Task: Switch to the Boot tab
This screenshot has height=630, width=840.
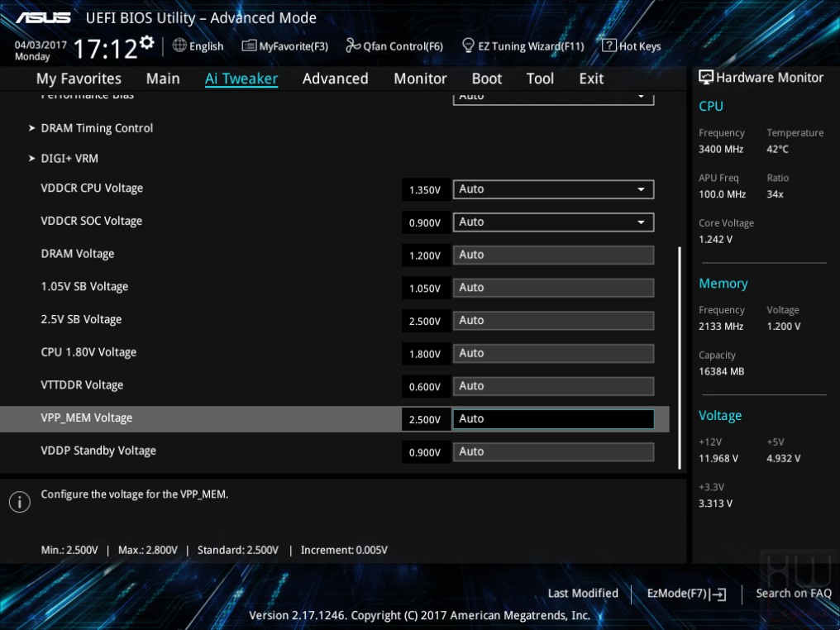Action: pos(486,79)
